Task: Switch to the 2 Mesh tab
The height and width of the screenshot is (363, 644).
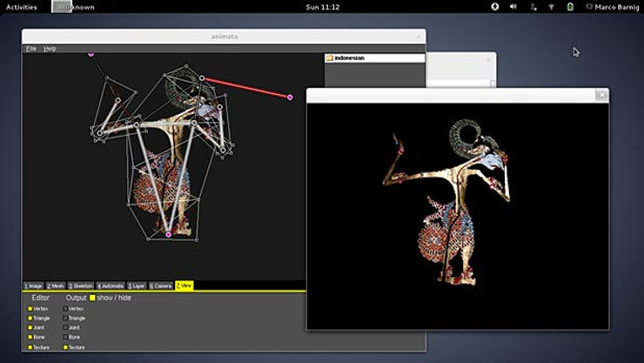Action: click(56, 286)
